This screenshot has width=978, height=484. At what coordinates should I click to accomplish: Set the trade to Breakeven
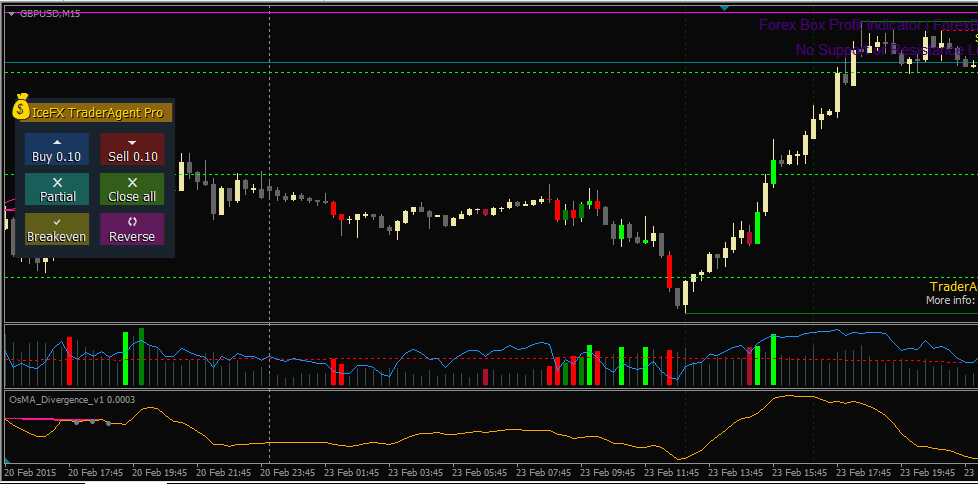pos(57,229)
